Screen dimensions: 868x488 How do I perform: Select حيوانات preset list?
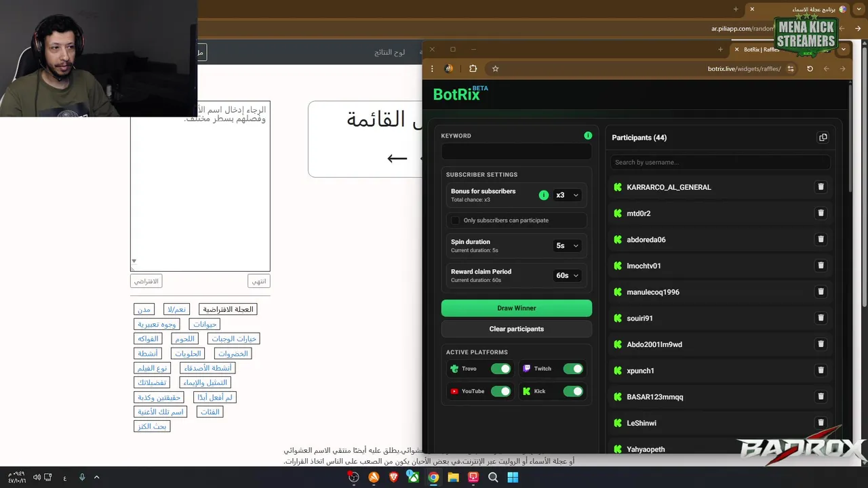(205, 325)
